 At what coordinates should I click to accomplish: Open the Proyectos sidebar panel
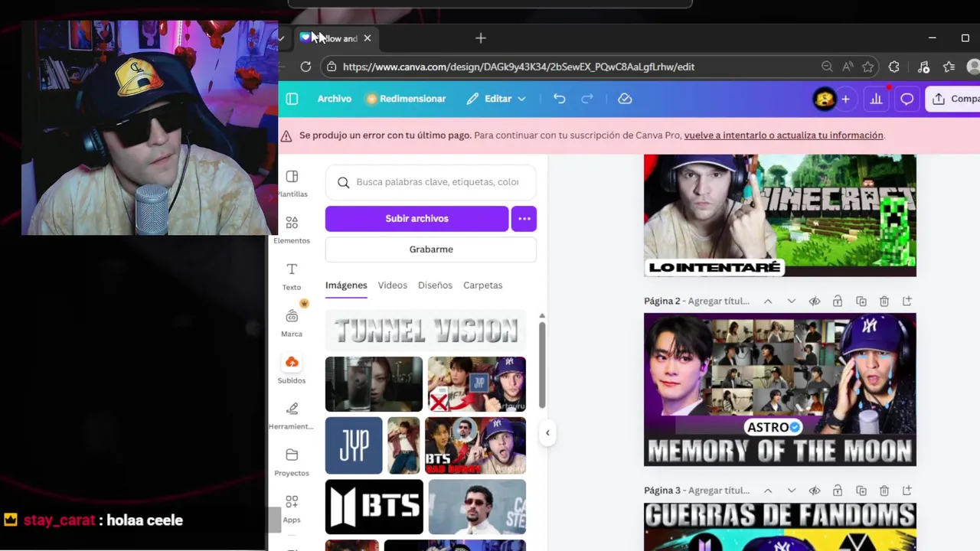(x=292, y=463)
